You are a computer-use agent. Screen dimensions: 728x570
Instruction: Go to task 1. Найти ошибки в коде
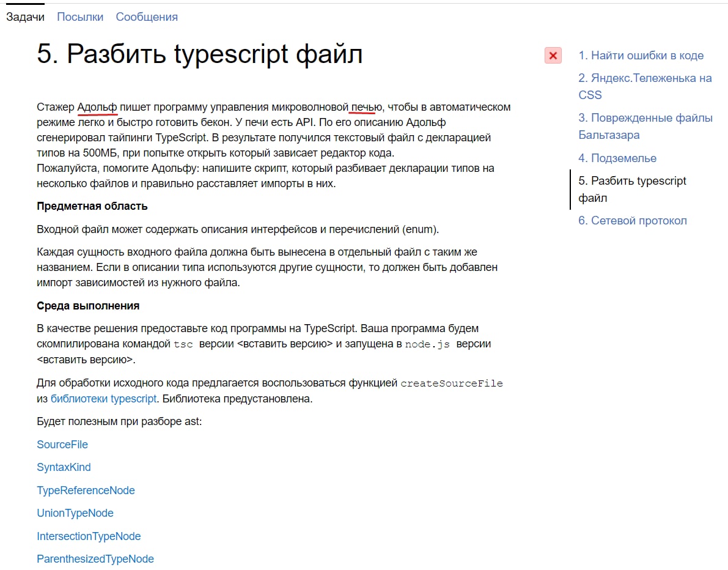(x=641, y=55)
